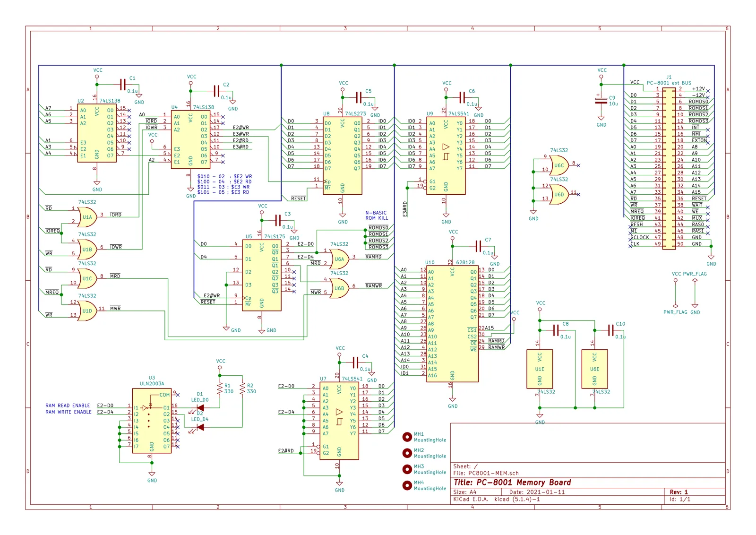Select the U6B OR gate symbol
Viewport: 756px width, 535px height.
[339, 288]
